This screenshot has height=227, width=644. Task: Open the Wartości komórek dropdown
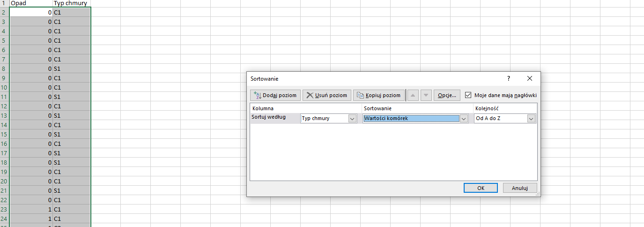pyautogui.click(x=464, y=119)
